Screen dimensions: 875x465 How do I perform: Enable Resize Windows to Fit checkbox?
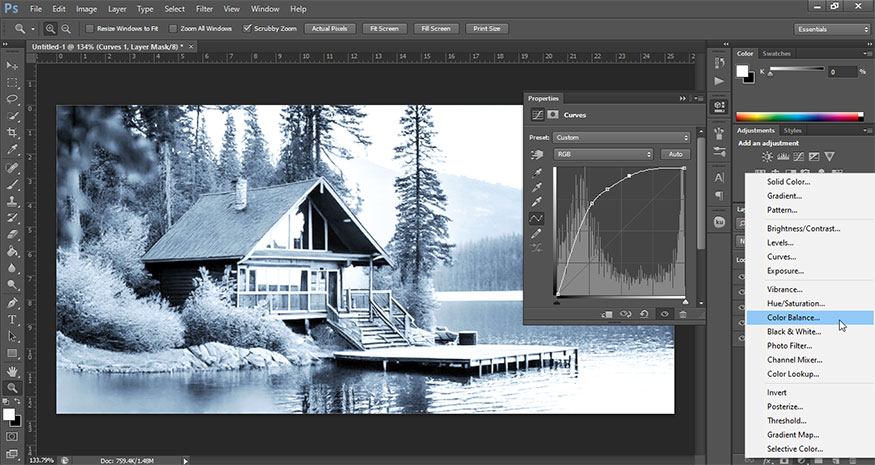coord(90,29)
